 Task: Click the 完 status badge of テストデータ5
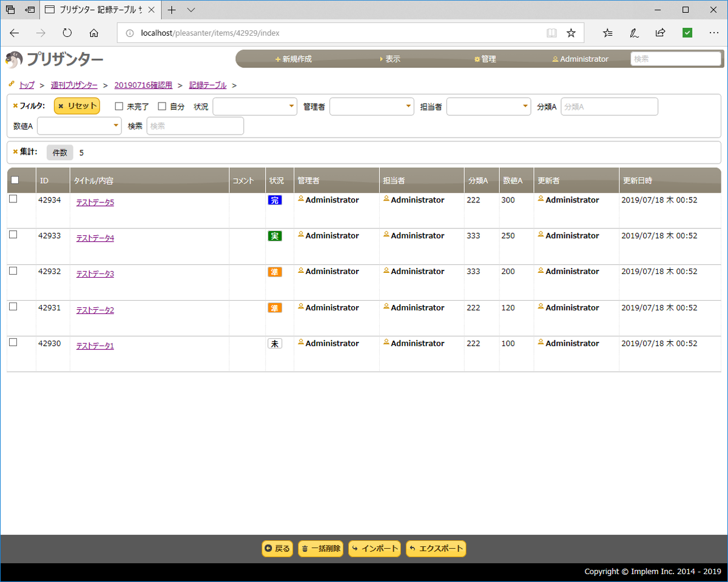click(275, 200)
